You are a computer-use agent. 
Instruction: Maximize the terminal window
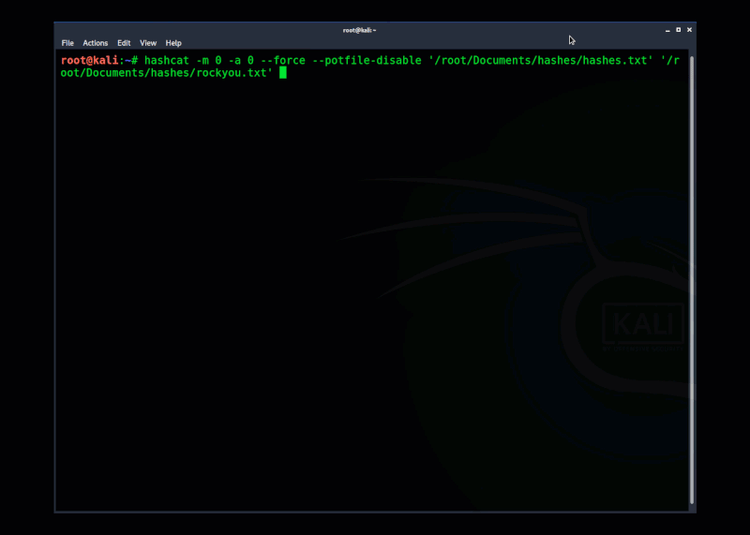[x=678, y=30]
